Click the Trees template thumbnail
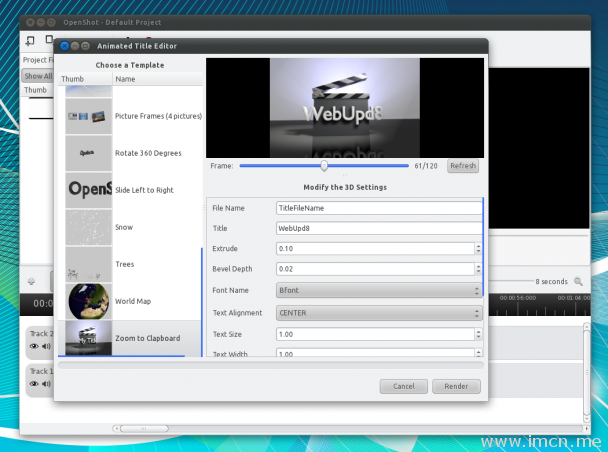 [x=88, y=264]
